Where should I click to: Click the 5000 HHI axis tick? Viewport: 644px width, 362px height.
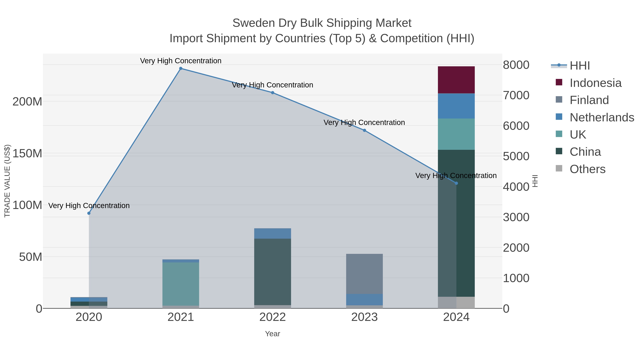pyautogui.click(x=516, y=156)
